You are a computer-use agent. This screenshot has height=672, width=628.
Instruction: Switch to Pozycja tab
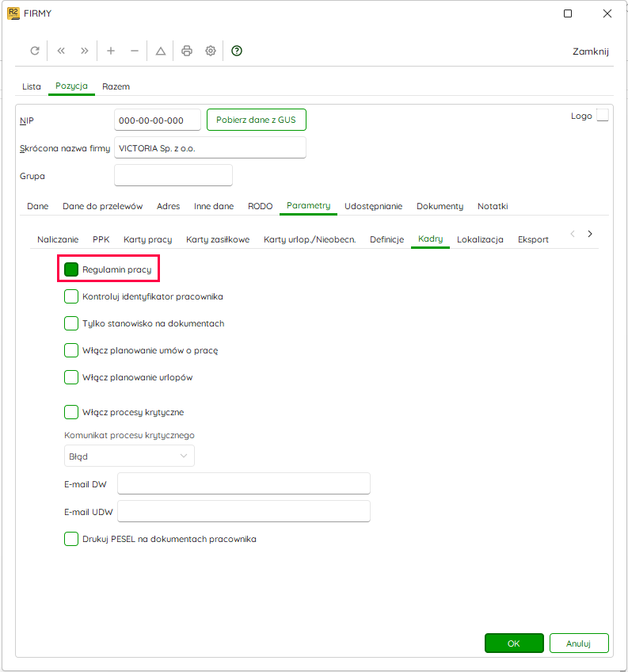coord(71,86)
